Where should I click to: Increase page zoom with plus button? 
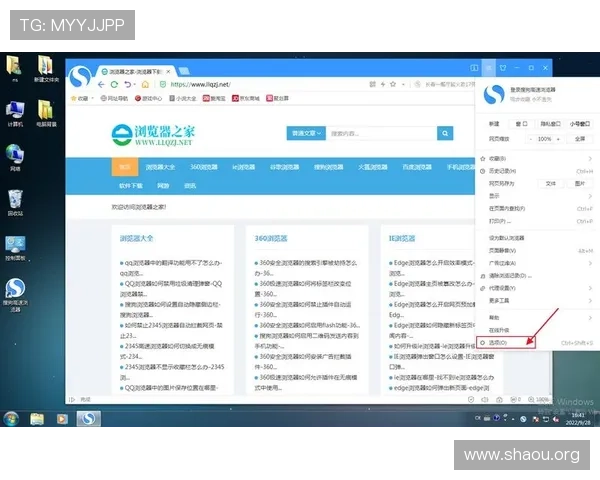pyautogui.click(x=558, y=139)
